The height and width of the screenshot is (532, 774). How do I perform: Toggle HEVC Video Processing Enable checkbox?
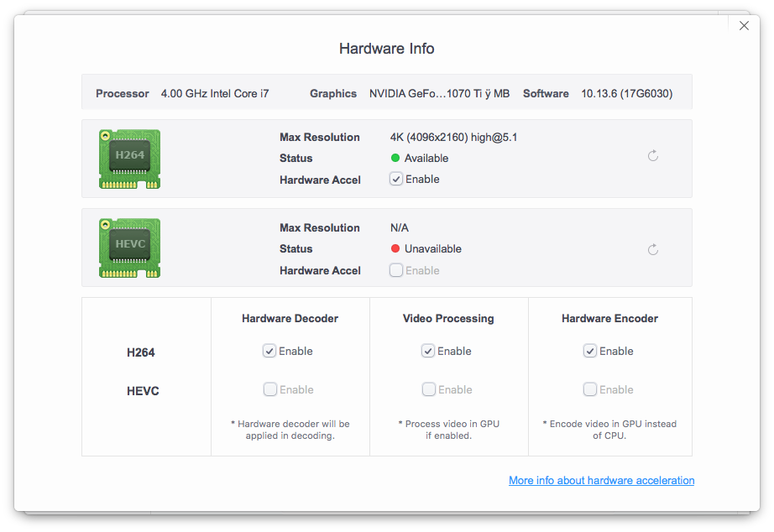pos(428,389)
